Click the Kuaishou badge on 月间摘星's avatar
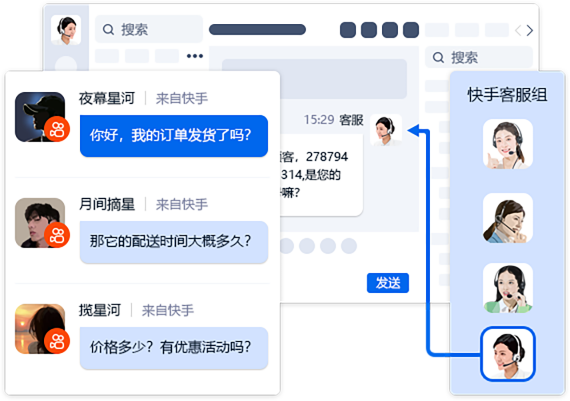Viewport: 570px width, 401px height. (x=57, y=235)
